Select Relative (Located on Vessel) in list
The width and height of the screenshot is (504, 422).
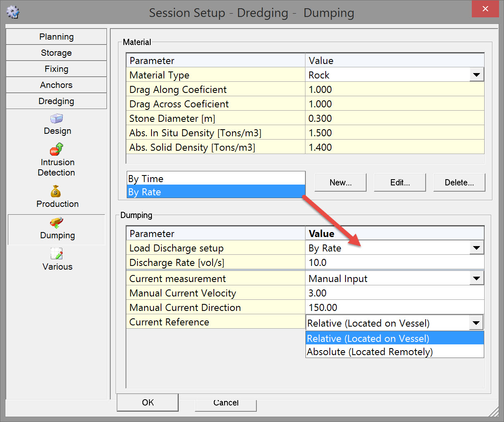click(368, 339)
